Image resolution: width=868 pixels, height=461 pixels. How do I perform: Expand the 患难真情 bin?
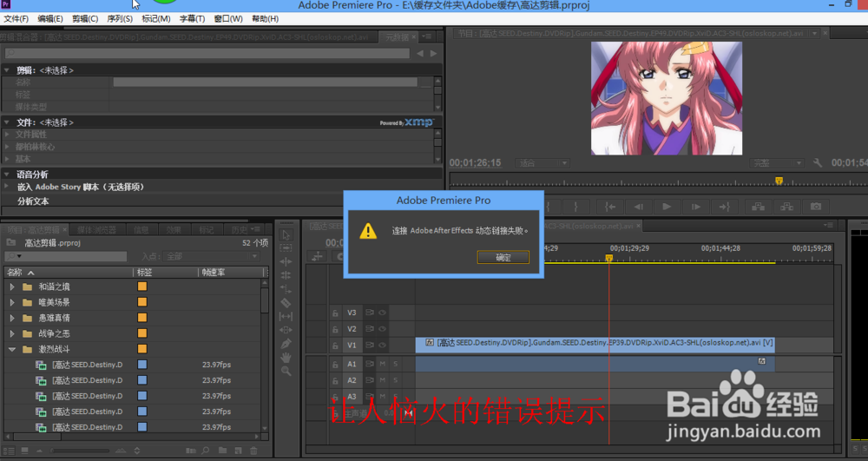tap(12, 318)
